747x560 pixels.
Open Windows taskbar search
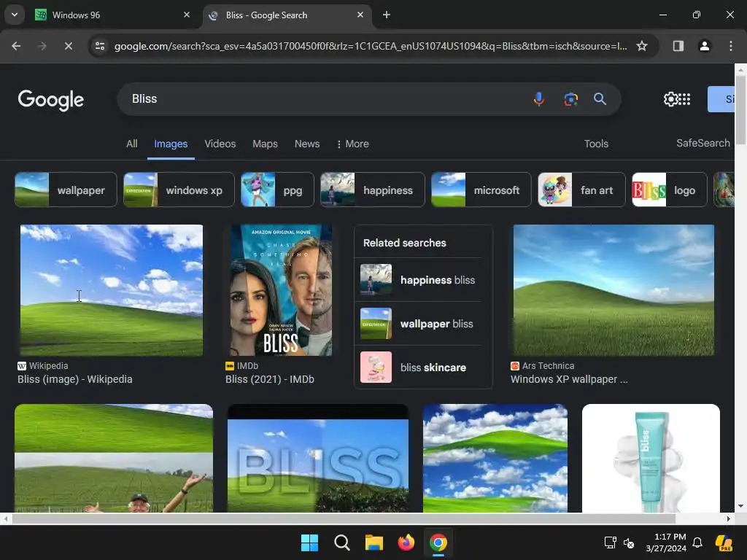click(x=341, y=542)
